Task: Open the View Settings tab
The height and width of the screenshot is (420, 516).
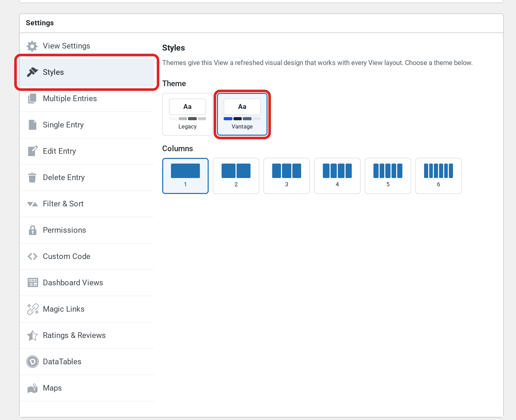Action: 87,46
